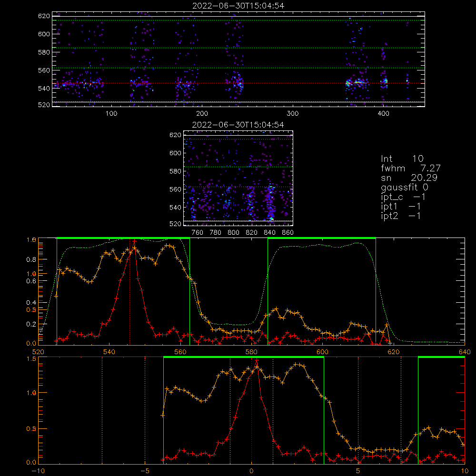Click the middle zoomed spectrogram image panel
This screenshot has width=476, height=476.
pos(238,178)
